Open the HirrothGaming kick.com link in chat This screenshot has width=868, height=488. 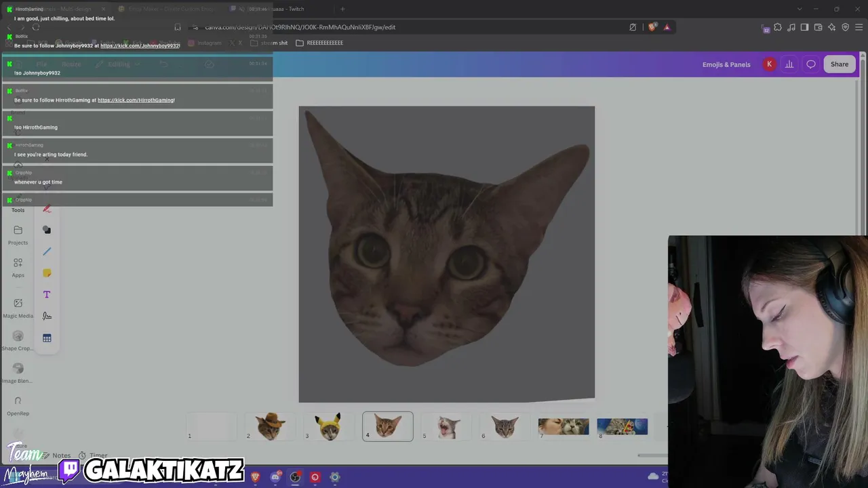coord(136,100)
